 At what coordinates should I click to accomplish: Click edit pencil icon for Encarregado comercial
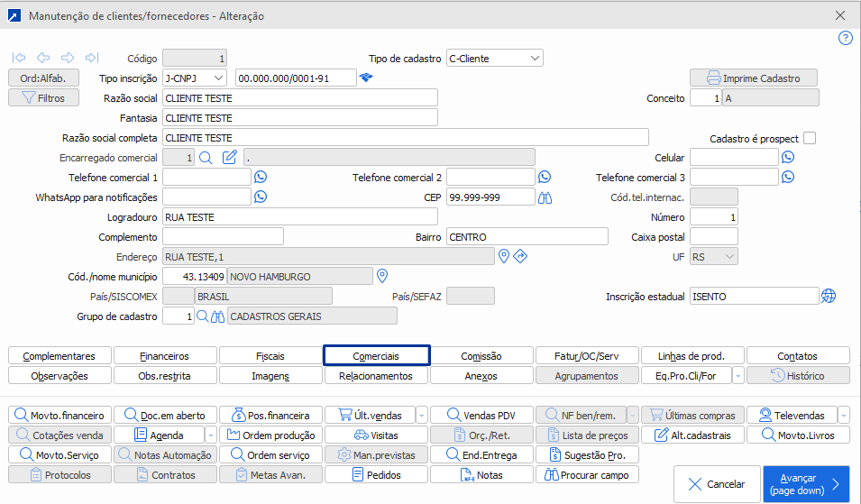[x=230, y=158]
